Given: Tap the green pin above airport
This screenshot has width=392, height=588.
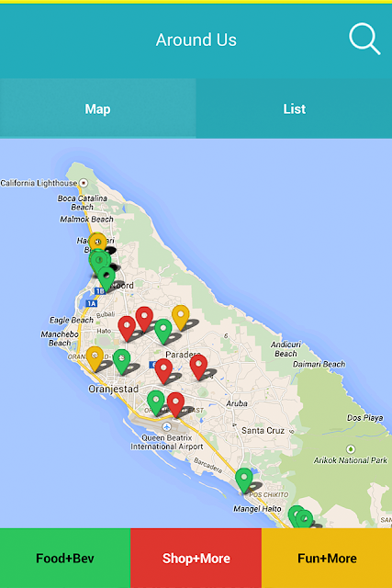Looking at the screenshot, I should [x=155, y=403].
